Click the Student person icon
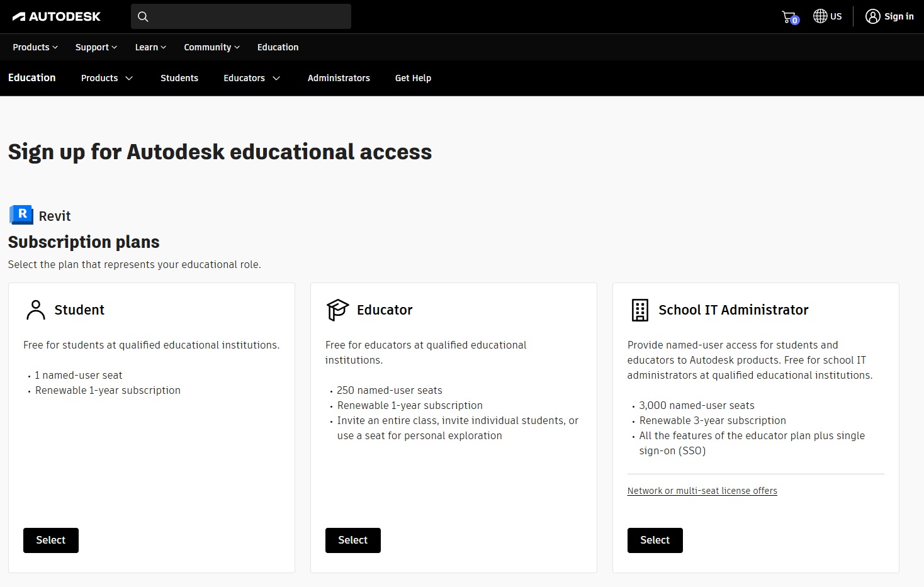Image resolution: width=924 pixels, height=587 pixels. [x=36, y=310]
